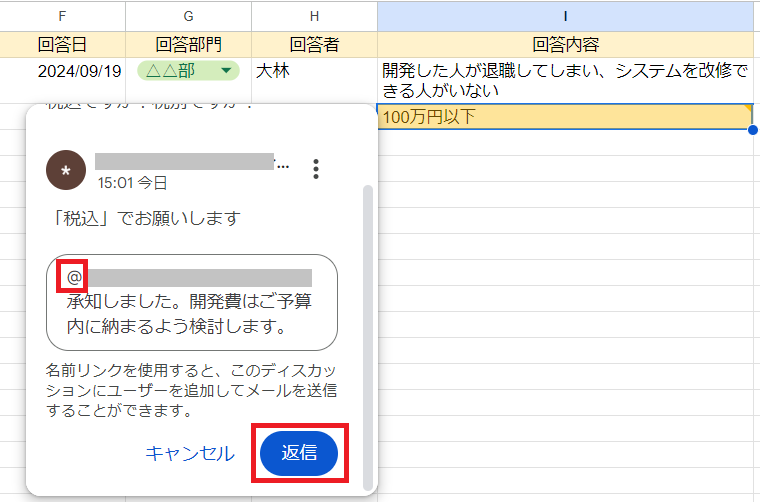Click キャンセル to discard the reply
Screen dimensions: 760x502
pos(190,454)
